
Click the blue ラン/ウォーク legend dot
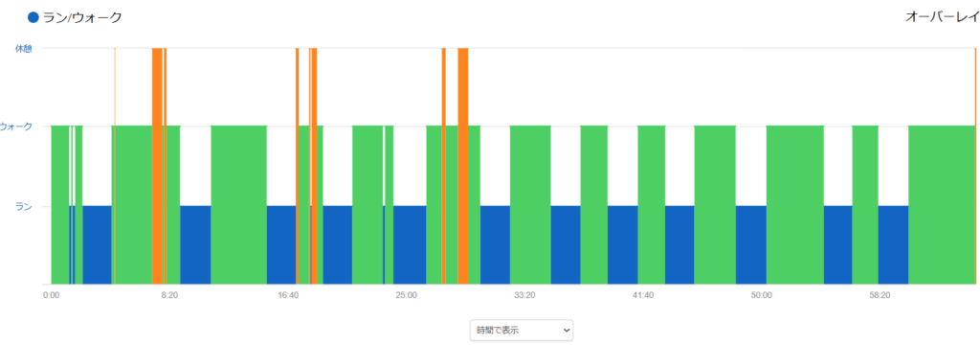point(33,17)
